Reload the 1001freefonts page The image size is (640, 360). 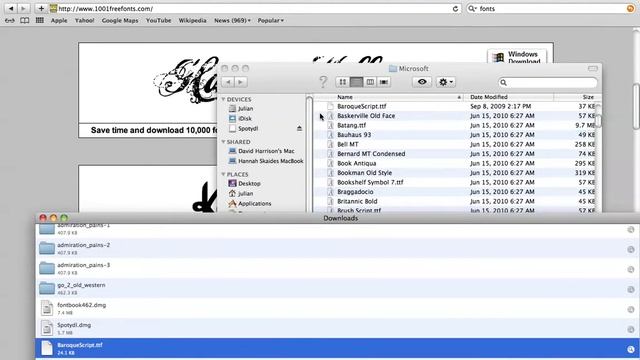pos(455,9)
